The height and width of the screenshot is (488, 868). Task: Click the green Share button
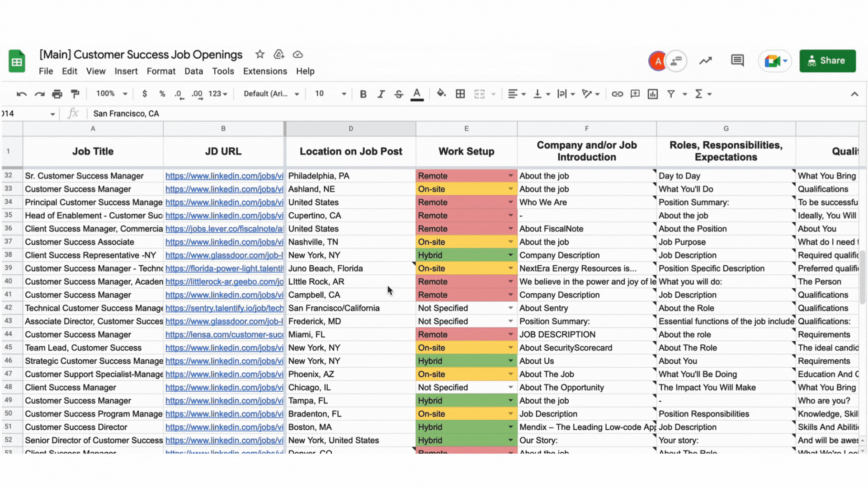(827, 61)
